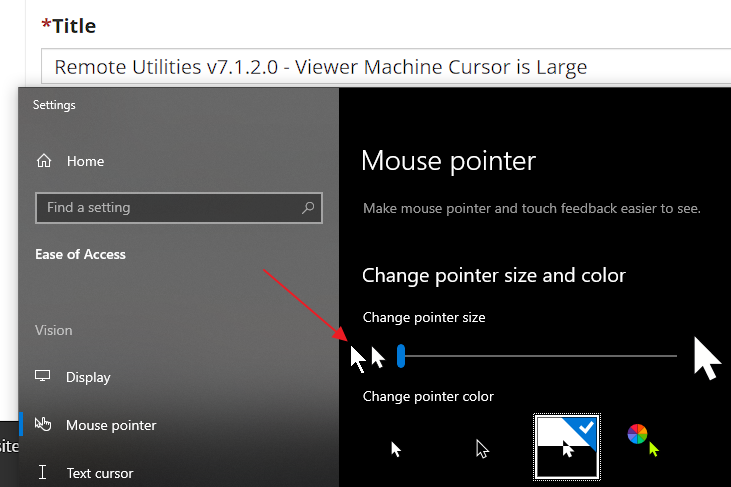Choose the inverted pointer color option

566,447
